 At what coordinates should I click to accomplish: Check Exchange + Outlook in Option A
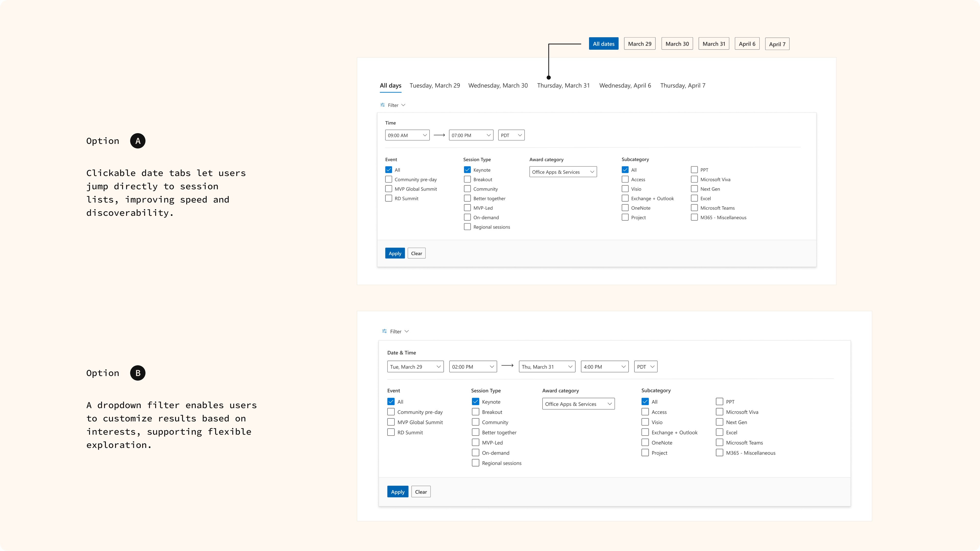tap(625, 198)
